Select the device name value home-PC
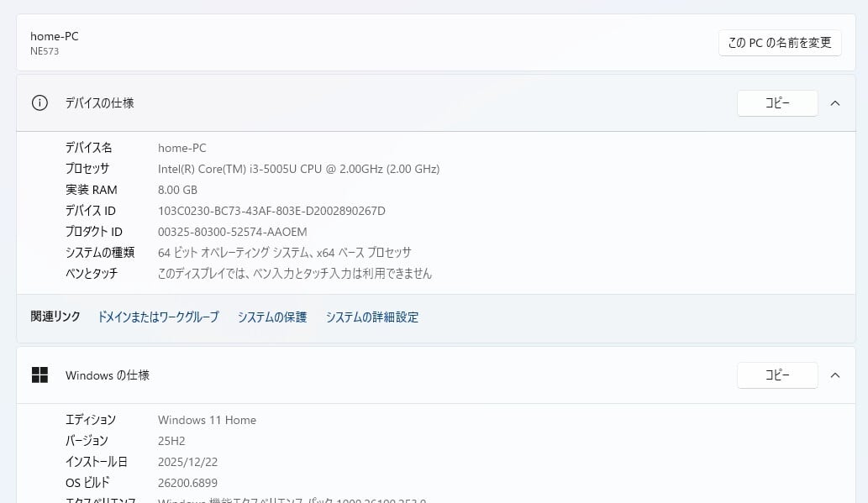Image resolution: width=868 pixels, height=503 pixels. [182, 148]
